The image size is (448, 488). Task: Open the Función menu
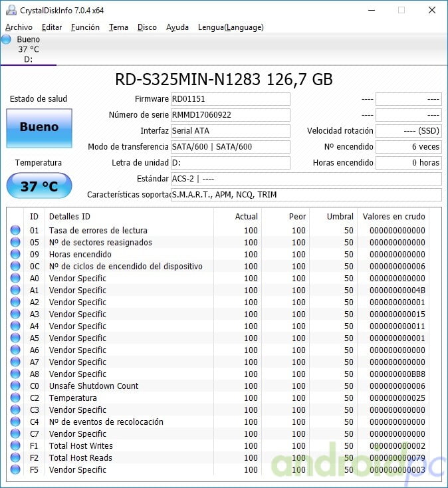pyautogui.click(x=85, y=27)
